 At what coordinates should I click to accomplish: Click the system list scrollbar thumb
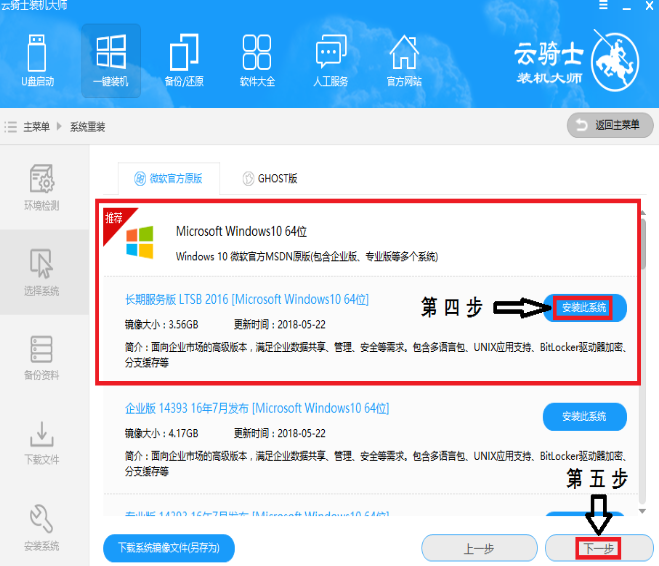click(x=643, y=244)
